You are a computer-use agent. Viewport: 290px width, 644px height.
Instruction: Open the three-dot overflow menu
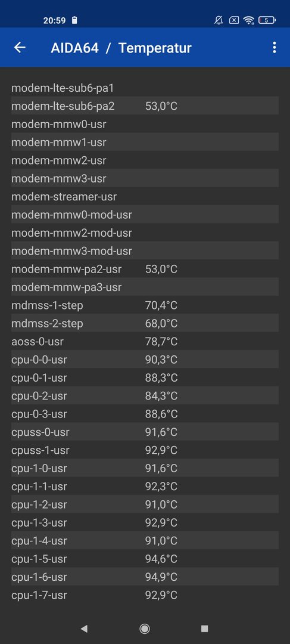point(274,48)
